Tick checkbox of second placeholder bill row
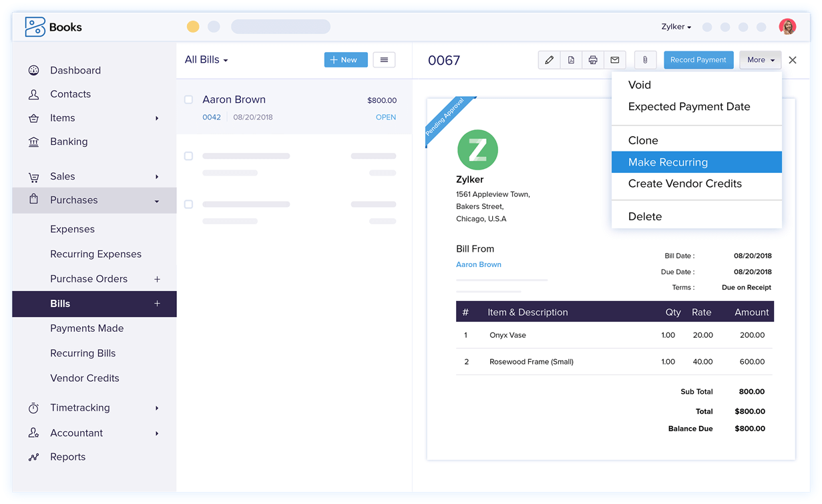The image size is (822, 504). [x=188, y=156]
